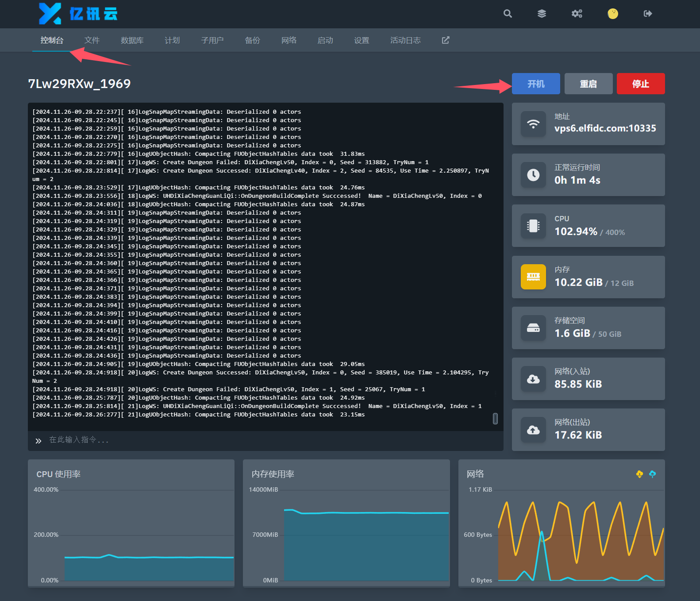Click the 网络 chart title
700x601 pixels.
(475, 474)
